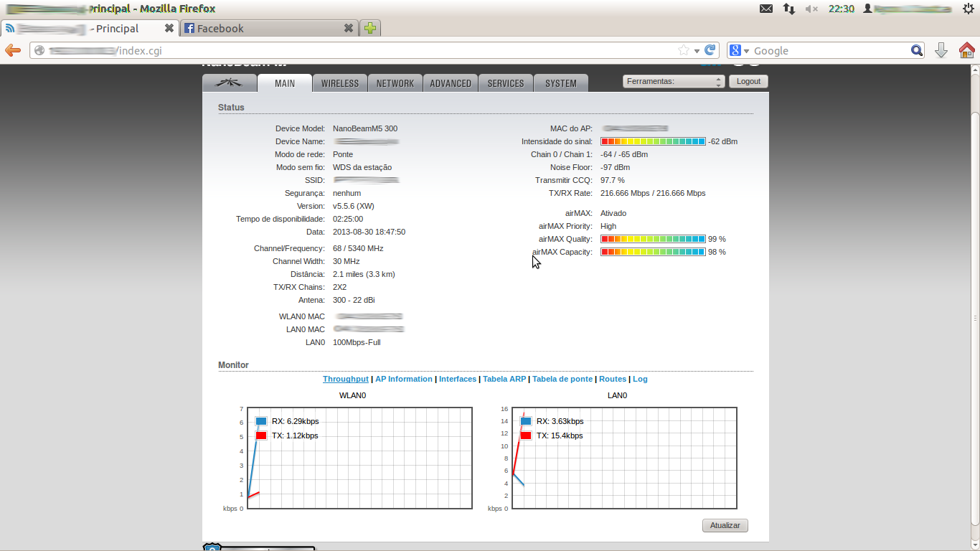
Task: Open the Firefox downloads arrow icon
Action: (941, 50)
